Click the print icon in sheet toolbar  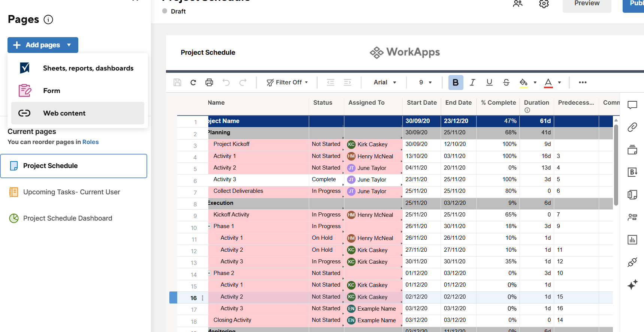[209, 83]
